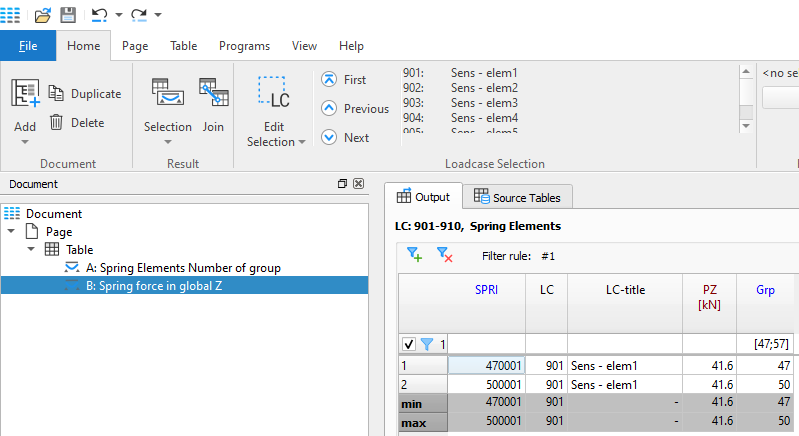
Task: Click Grp value 47 in row 1
Action: click(x=765, y=366)
